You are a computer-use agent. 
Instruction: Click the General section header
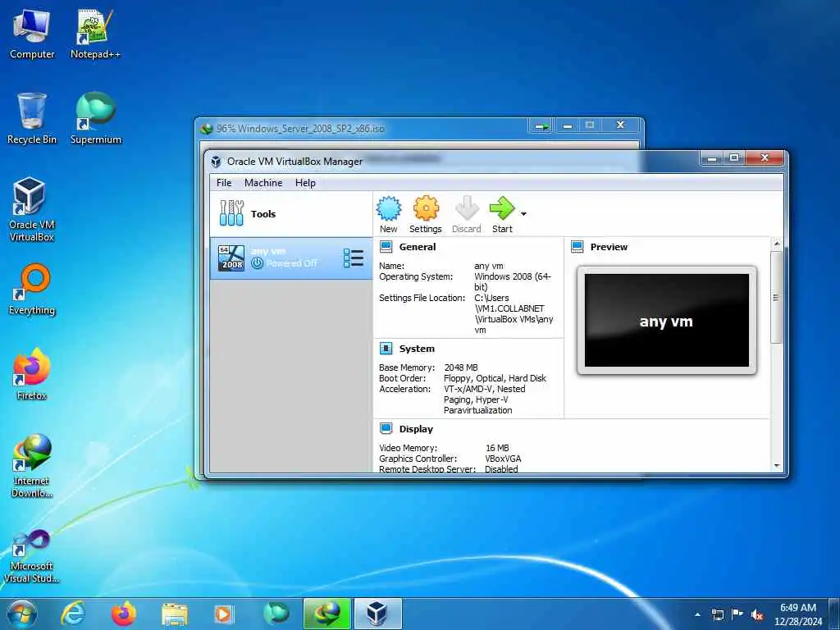click(418, 247)
